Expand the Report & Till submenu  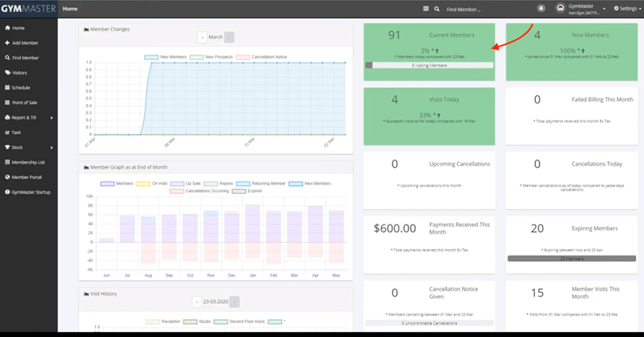pyautogui.click(x=51, y=117)
